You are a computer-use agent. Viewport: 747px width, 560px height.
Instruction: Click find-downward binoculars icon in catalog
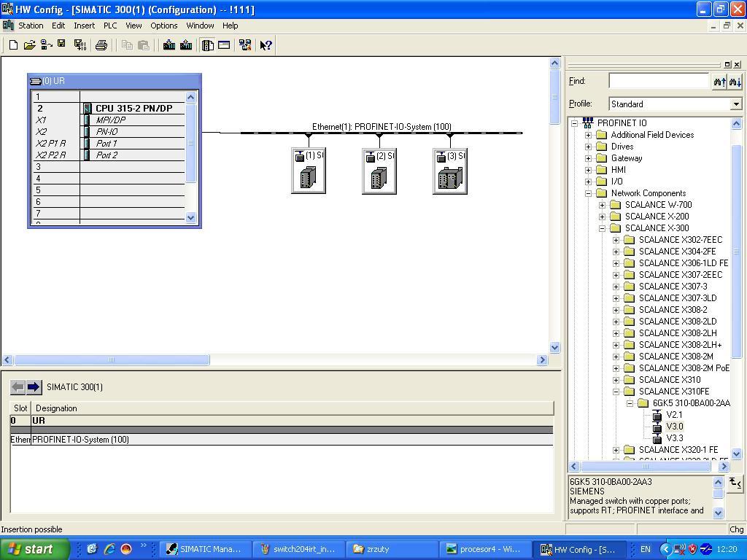tap(735, 82)
